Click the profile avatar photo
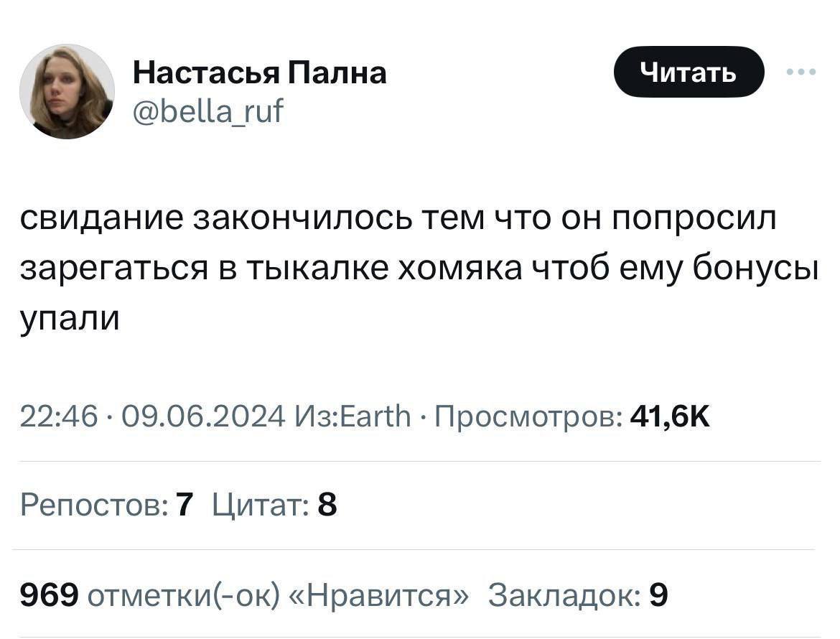This screenshot has width=840, height=639. click(x=67, y=91)
